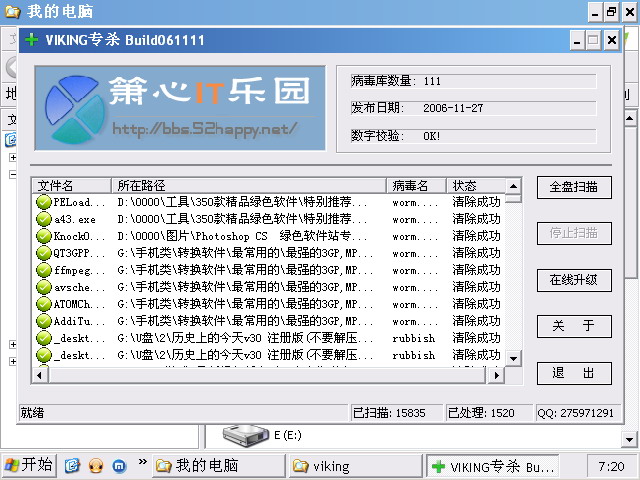Click the scan list scroll left arrow
The image size is (640, 480).
pos(40,375)
